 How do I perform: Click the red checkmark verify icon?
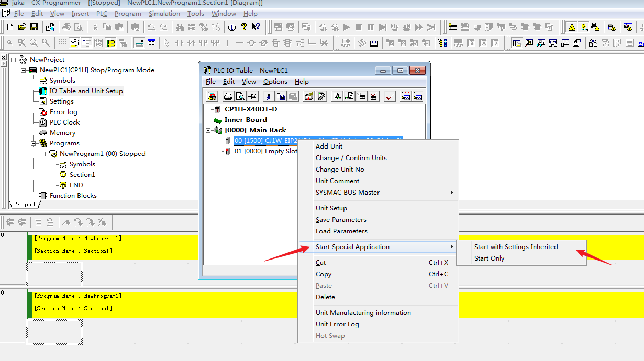point(390,96)
